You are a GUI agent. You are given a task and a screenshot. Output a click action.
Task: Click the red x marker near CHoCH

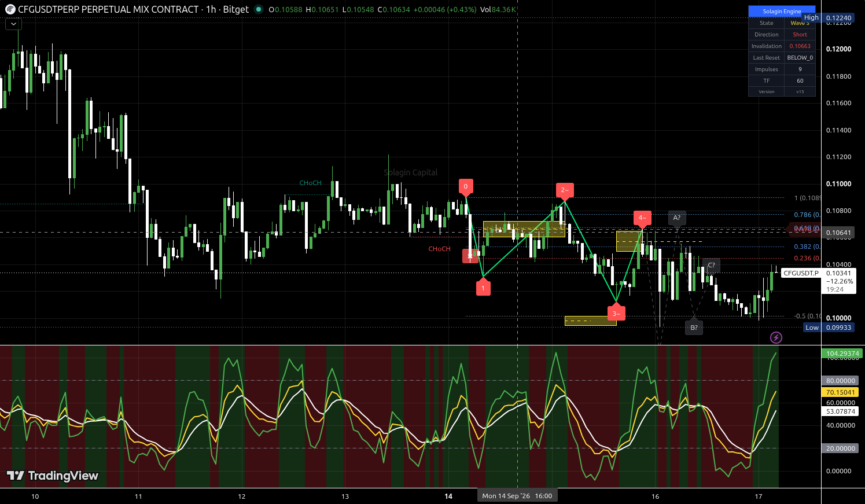tap(470, 256)
